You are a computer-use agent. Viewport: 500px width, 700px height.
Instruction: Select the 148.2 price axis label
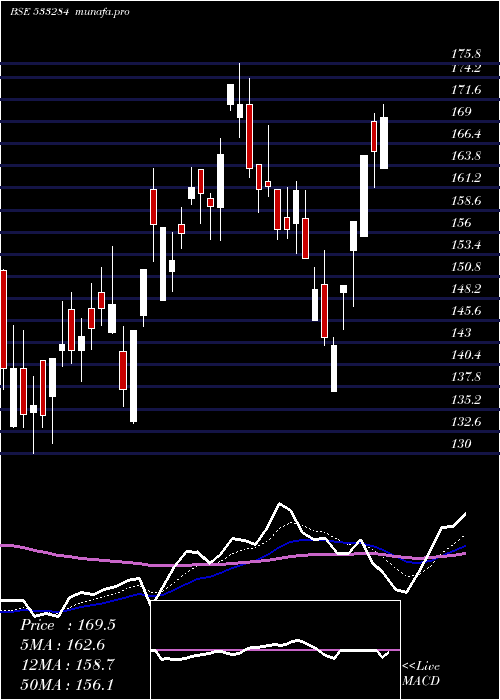coord(466,289)
